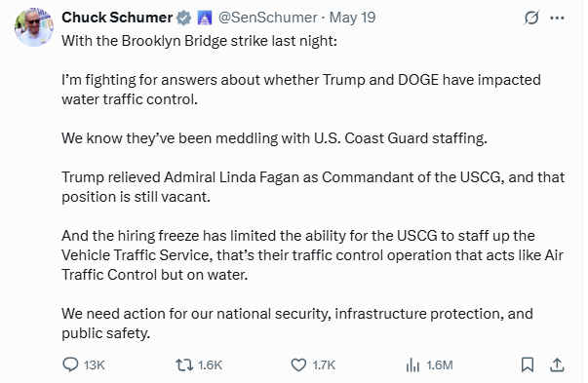Click the final paragraph about national security

coord(297,323)
